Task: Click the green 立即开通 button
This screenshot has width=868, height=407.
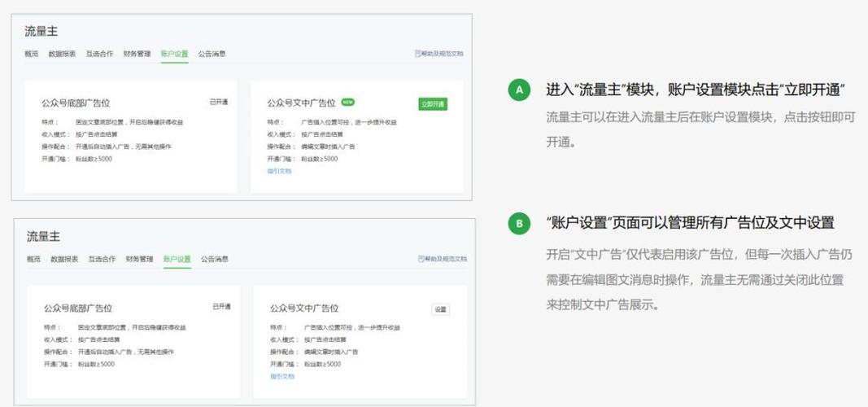Action: click(x=432, y=104)
